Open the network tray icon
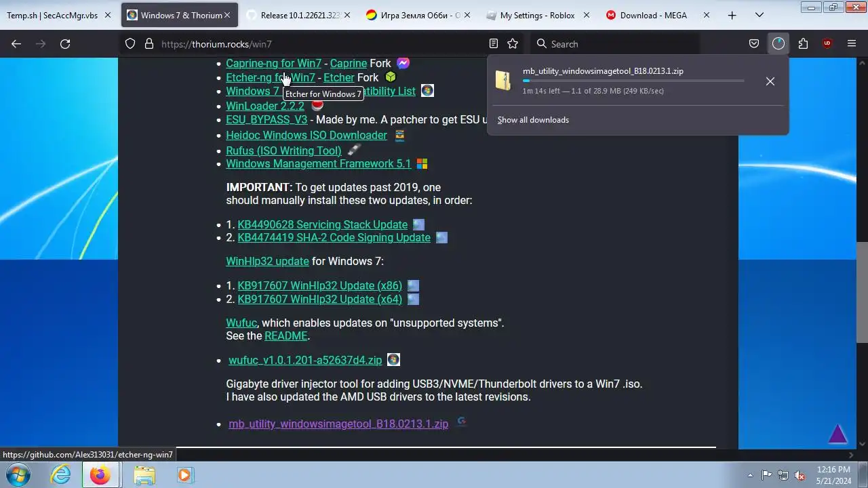The width and height of the screenshot is (868, 488). click(783, 475)
